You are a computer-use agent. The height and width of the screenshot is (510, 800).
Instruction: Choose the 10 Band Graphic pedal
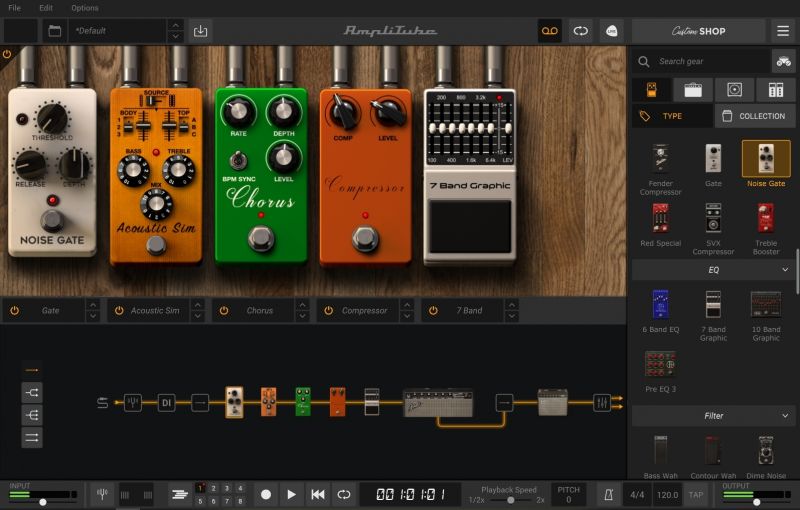pos(766,315)
